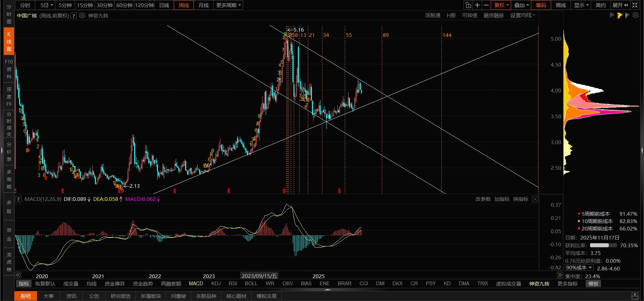Open 分时成交 from sidebar
The height and width of the screenshot is (301, 644).
pyautogui.click(x=9, y=124)
